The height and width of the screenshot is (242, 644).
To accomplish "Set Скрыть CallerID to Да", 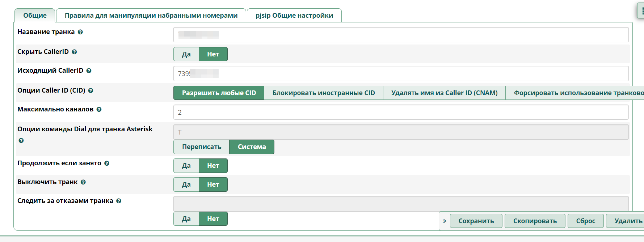I will pyautogui.click(x=186, y=54).
